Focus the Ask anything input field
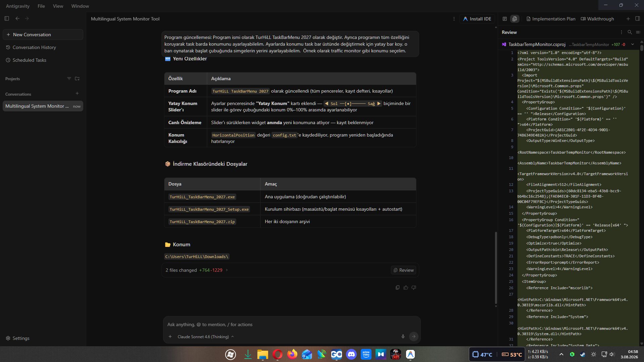 tap(291, 324)
